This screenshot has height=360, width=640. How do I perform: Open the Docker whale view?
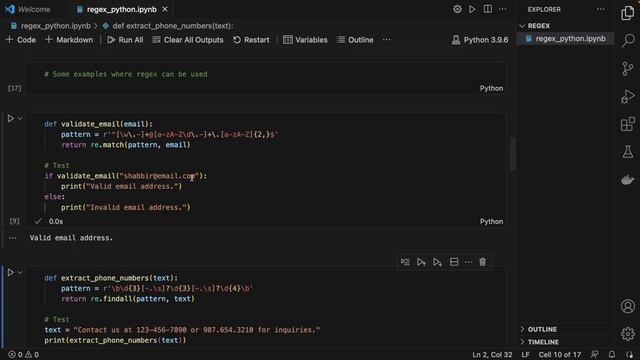(x=628, y=180)
